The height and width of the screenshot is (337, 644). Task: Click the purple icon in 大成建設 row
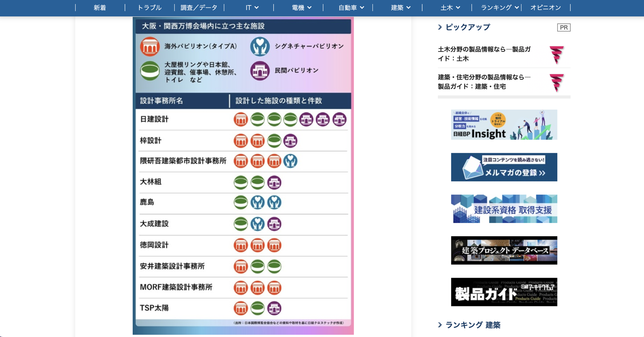(x=274, y=224)
